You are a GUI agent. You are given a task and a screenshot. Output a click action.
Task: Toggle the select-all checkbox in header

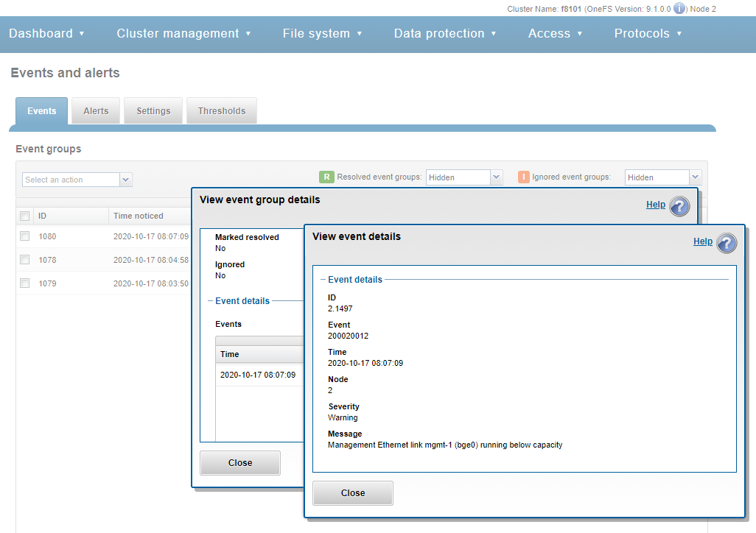point(24,216)
